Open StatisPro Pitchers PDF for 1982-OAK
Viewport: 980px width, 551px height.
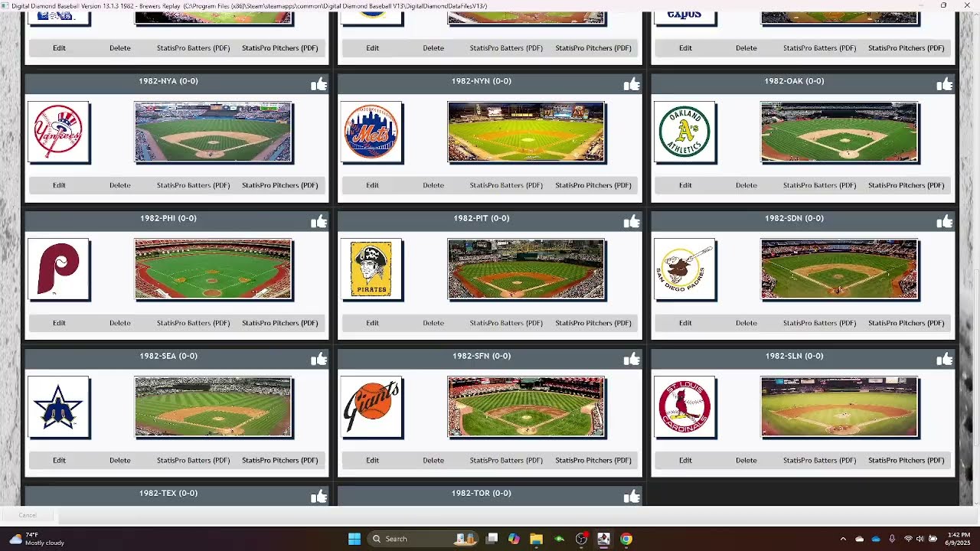click(906, 185)
